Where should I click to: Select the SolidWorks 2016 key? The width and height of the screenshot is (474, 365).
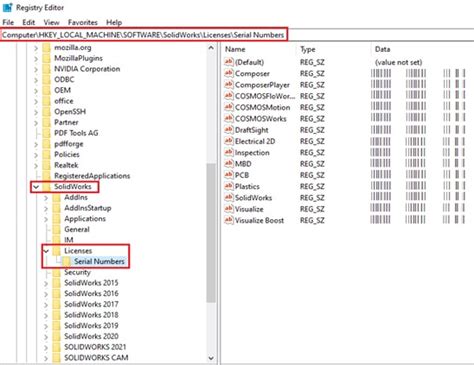91,294
